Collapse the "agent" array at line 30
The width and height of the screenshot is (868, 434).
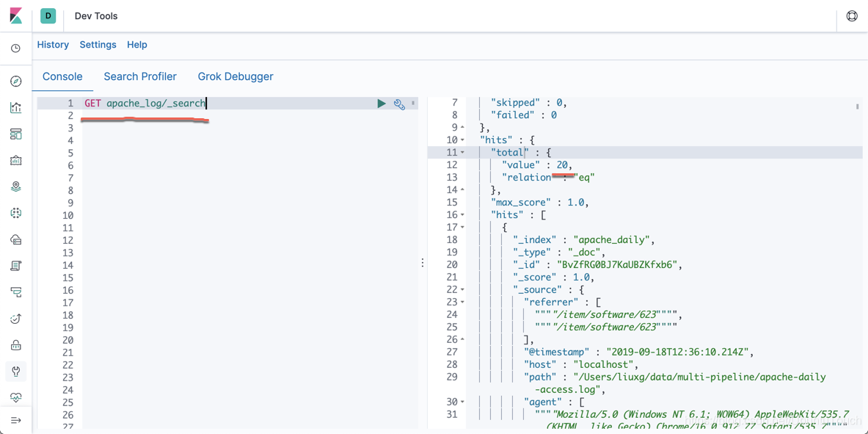(463, 402)
